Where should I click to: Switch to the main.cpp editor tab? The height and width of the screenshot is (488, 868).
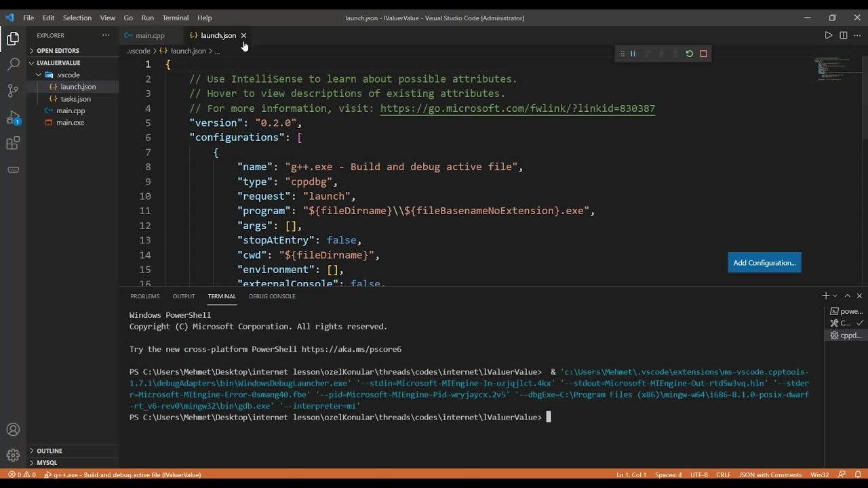[x=150, y=35]
